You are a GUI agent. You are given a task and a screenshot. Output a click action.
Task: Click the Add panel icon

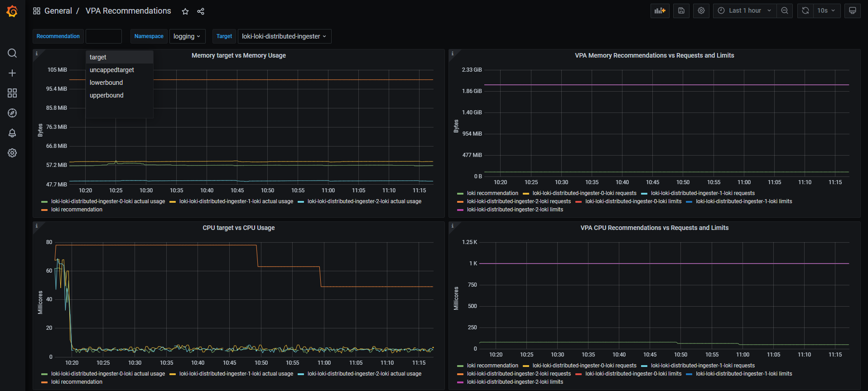[660, 10]
